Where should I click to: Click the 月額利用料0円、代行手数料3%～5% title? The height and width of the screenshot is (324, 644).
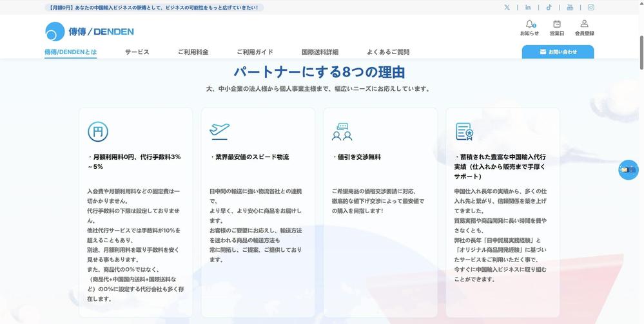134,162
